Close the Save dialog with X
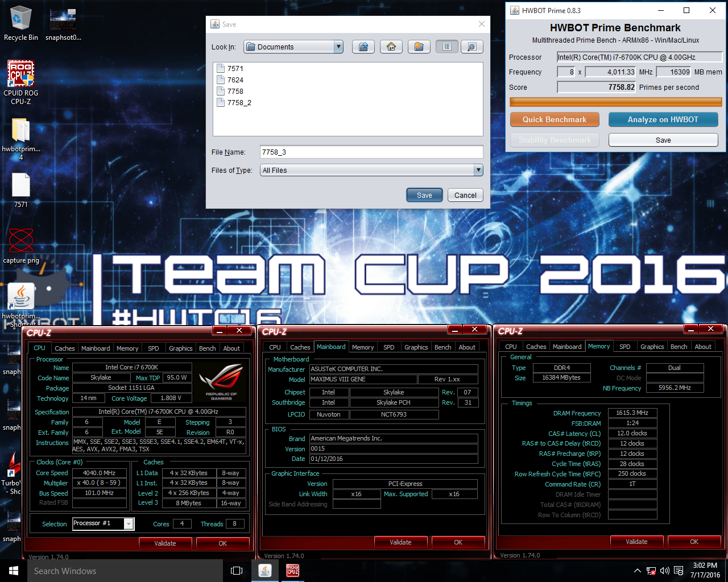 coord(482,24)
